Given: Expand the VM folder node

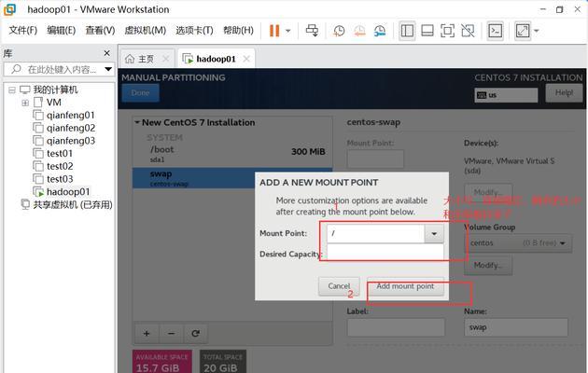Looking at the screenshot, I should pyautogui.click(x=25, y=103).
